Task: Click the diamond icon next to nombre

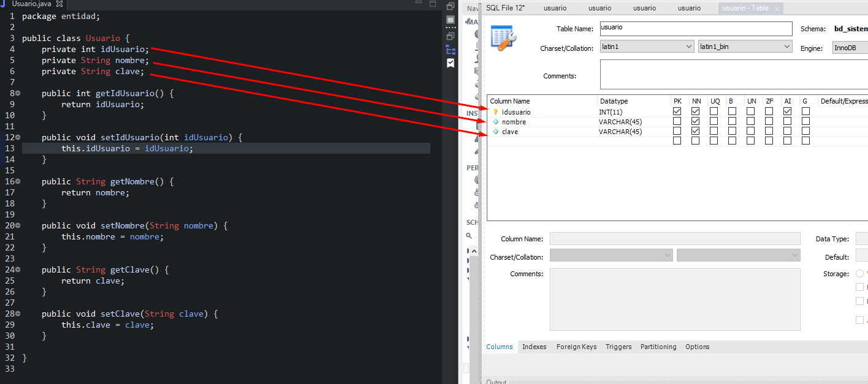Action: pos(495,122)
